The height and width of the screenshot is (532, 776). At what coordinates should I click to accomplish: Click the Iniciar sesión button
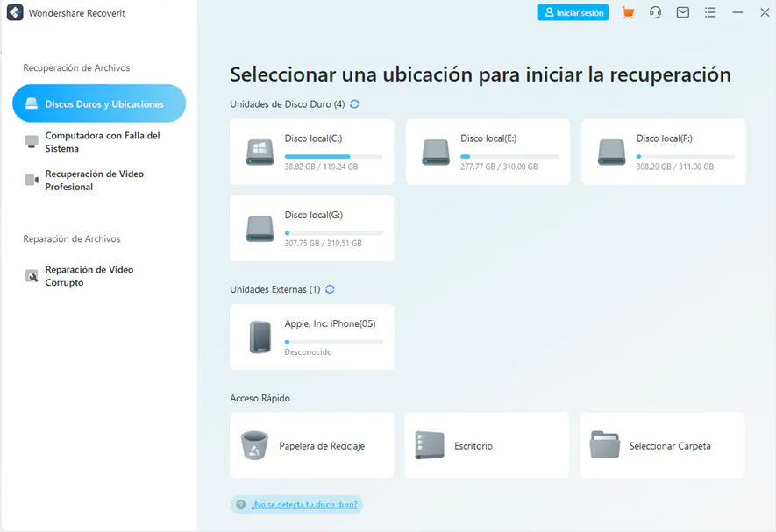tap(573, 13)
